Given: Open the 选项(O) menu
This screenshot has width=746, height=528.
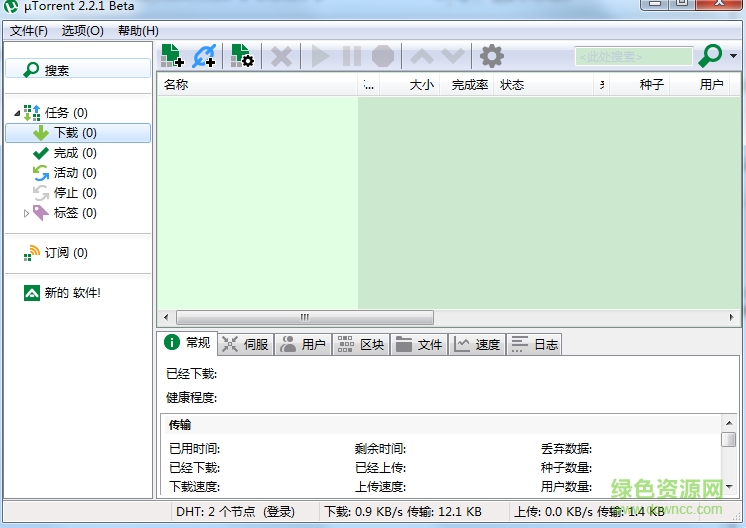Looking at the screenshot, I should [82, 31].
